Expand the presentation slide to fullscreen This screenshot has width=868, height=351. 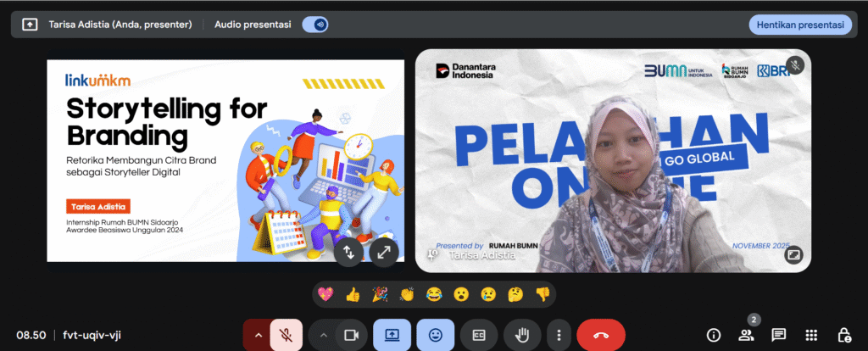tap(384, 251)
